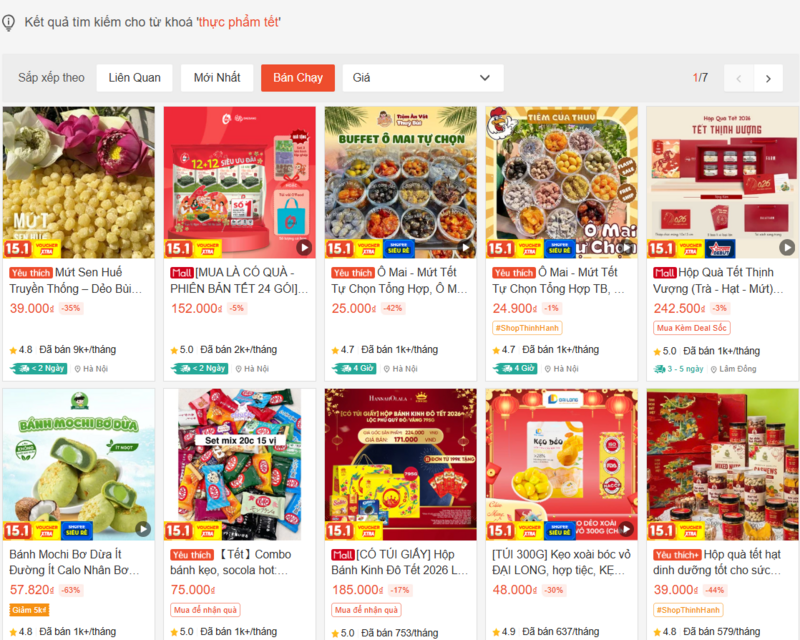Click the Yêu thích badge on Mứt Sen Huế
The image size is (800, 640).
31,273
